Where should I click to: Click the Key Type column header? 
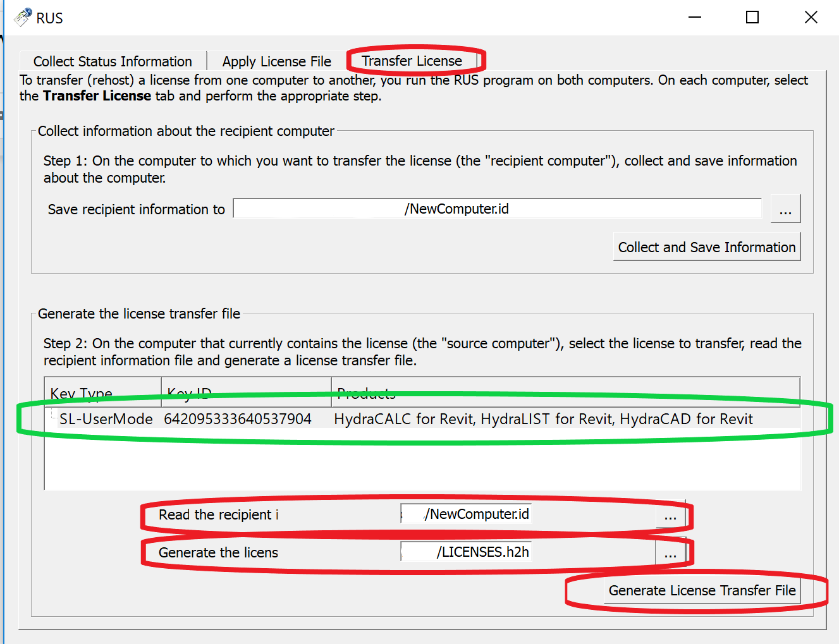[x=103, y=392]
